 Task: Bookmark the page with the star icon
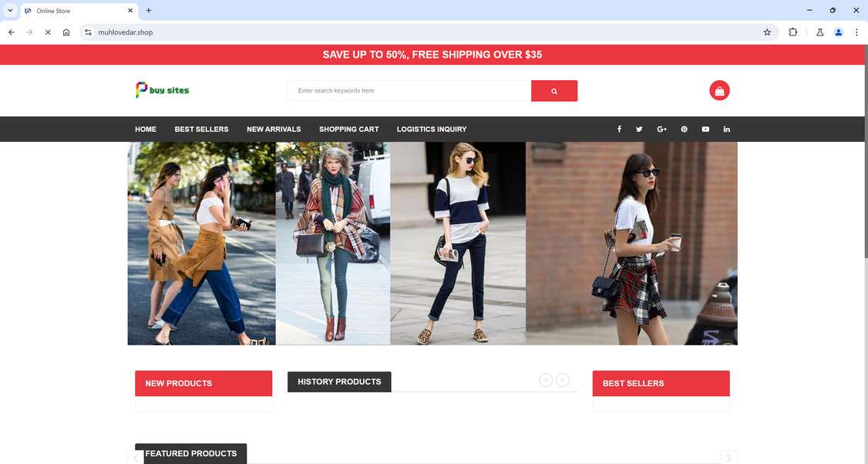coord(767,32)
